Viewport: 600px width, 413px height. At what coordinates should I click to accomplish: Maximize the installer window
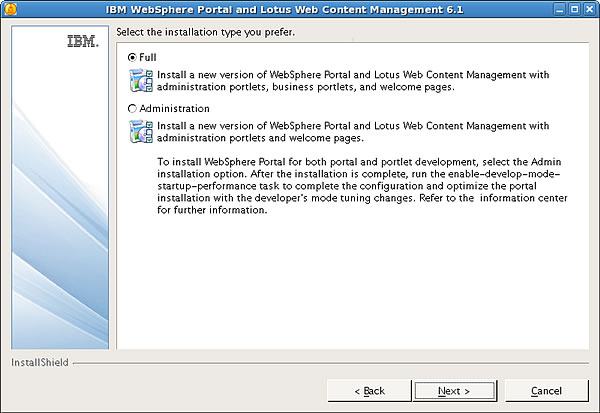(574, 9)
